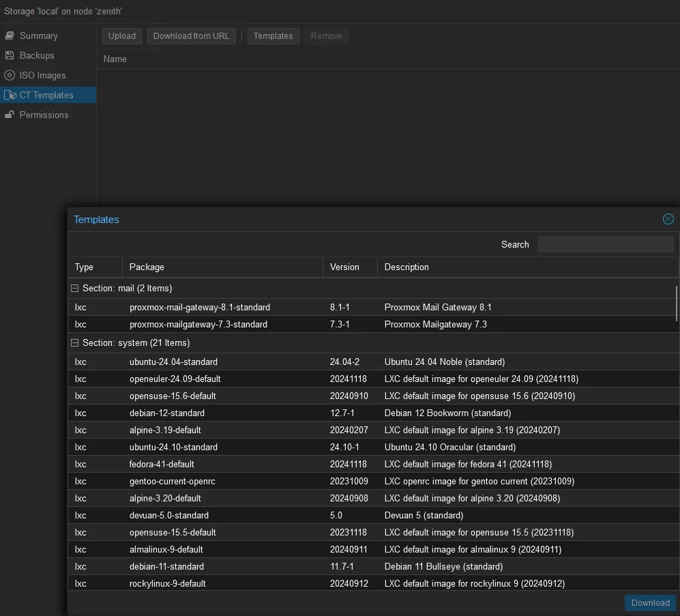680x616 pixels.
Task: Click the Templates toolbar button
Action: click(273, 36)
